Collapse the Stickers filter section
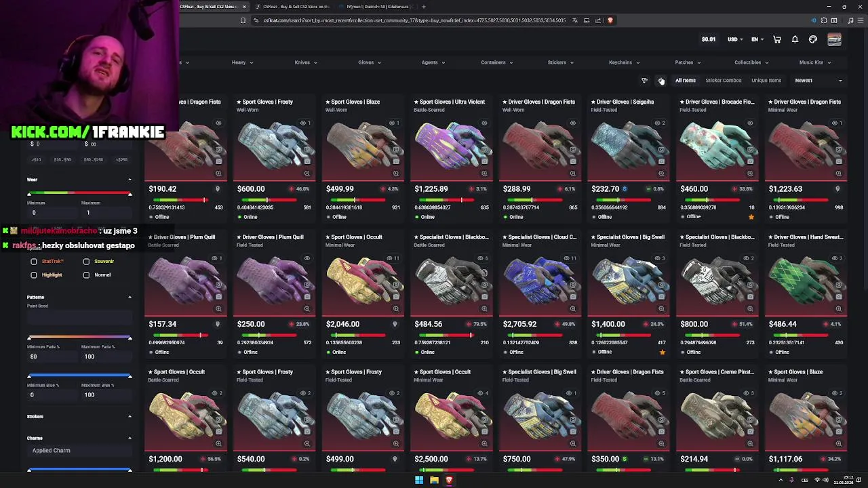 130,416
